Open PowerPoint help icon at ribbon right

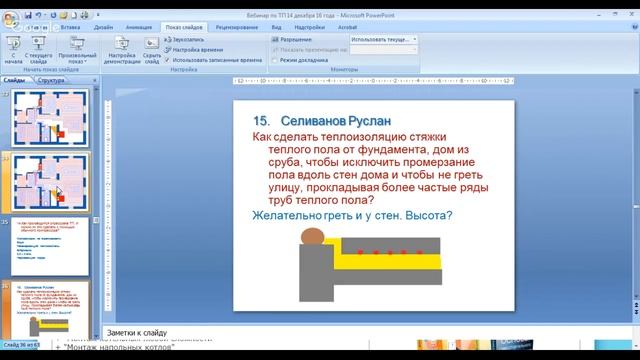(635, 27)
